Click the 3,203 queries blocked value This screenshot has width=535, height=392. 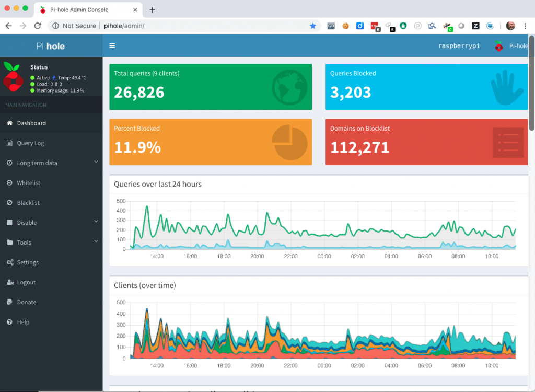pyautogui.click(x=351, y=92)
